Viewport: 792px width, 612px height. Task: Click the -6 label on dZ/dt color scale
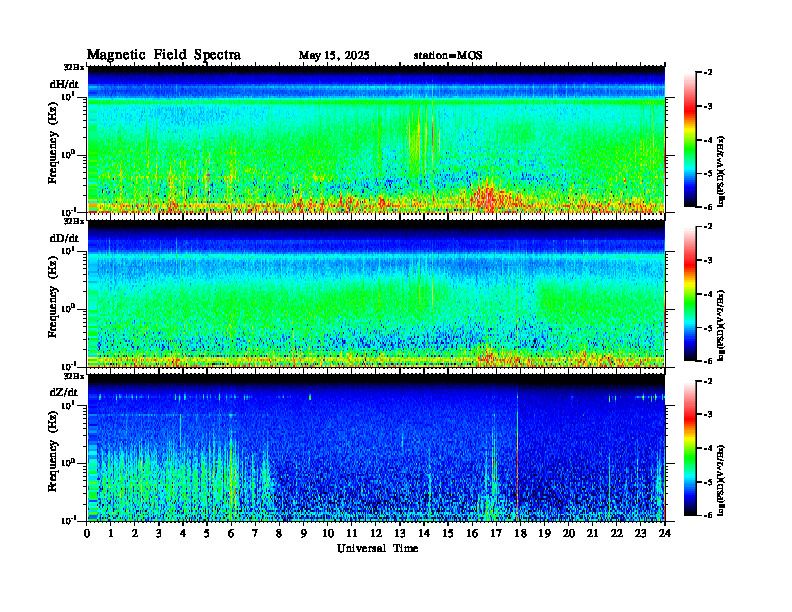pyautogui.click(x=708, y=515)
